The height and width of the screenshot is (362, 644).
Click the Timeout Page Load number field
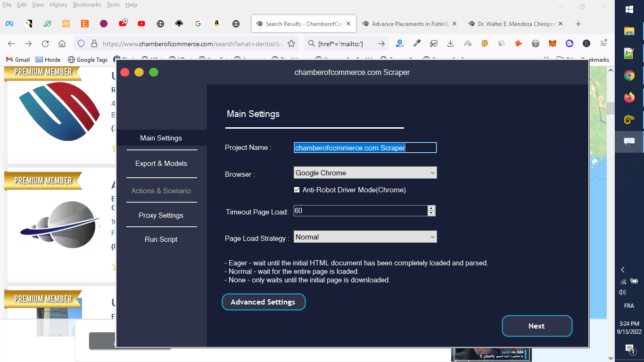361,211
